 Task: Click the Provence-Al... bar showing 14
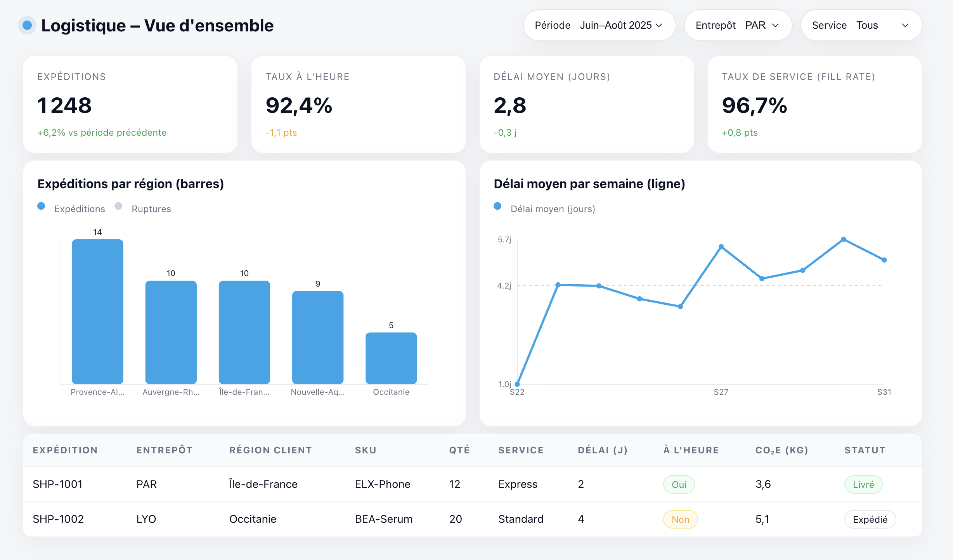pyautogui.click(x=97, y=311)
